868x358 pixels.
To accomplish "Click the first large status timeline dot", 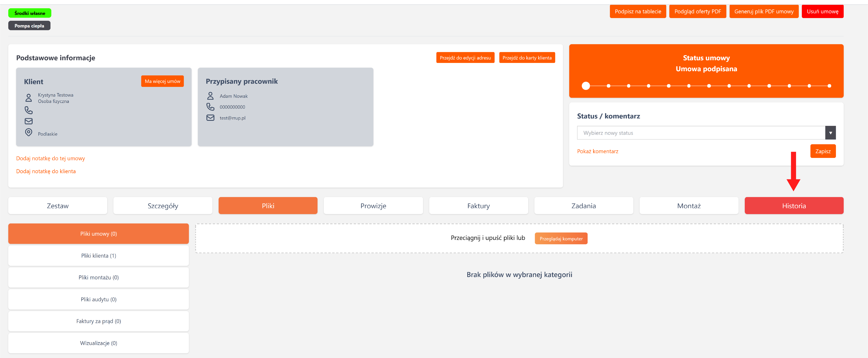I will (586, 86).
